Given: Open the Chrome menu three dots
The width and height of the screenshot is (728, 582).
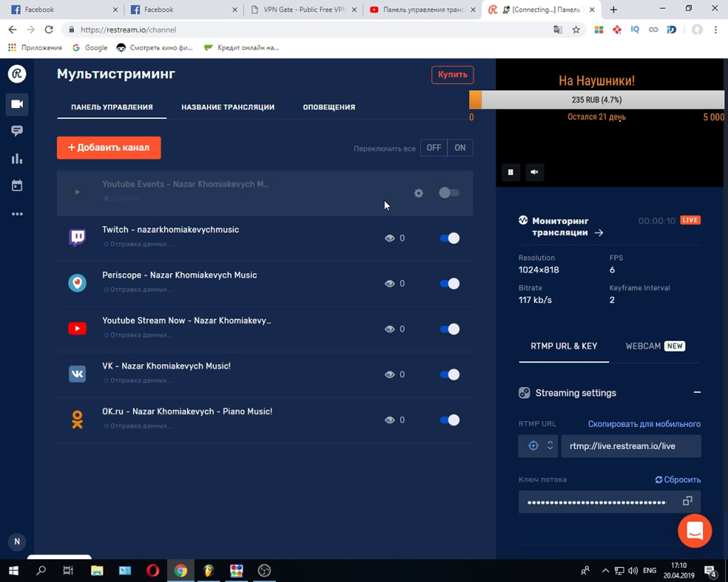Looking at the screenshot, I should click(716, 30).
